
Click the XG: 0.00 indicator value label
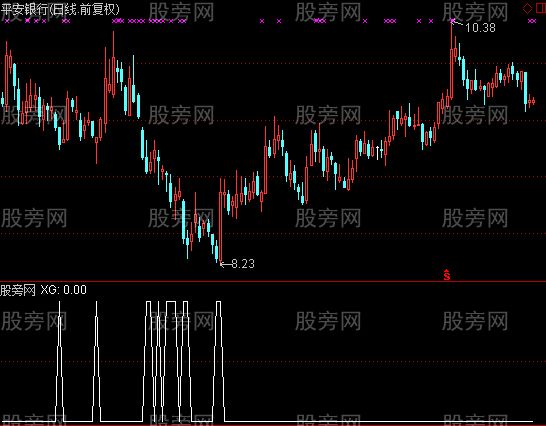[63, 290]
